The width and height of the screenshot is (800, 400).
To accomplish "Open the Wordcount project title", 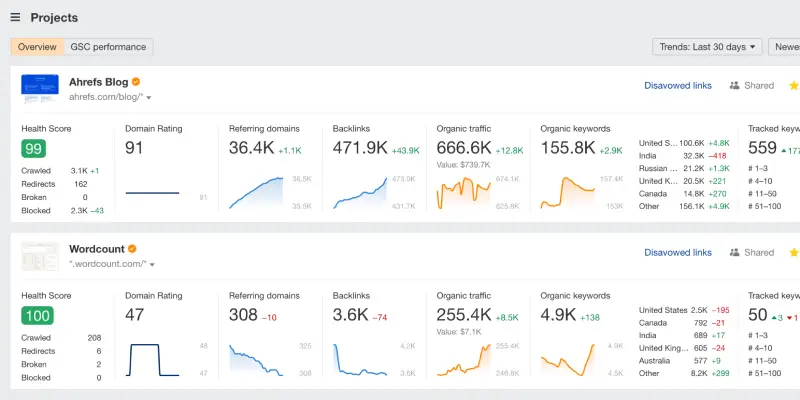I will tap(97, 249).
